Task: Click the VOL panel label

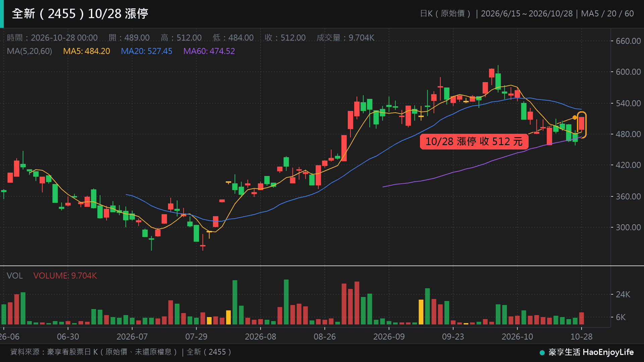Action: coord(15,276)
